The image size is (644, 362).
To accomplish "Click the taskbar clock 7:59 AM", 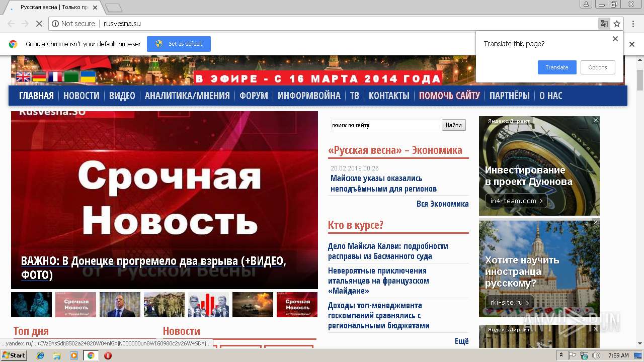I will coord(618,355).
